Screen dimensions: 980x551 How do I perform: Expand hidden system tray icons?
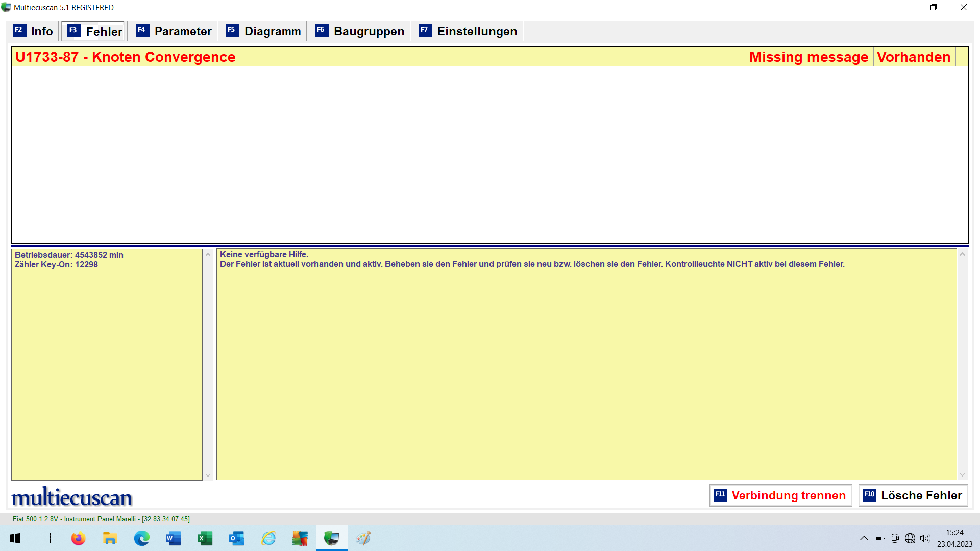pyautogui.click(x=864, y=538)
